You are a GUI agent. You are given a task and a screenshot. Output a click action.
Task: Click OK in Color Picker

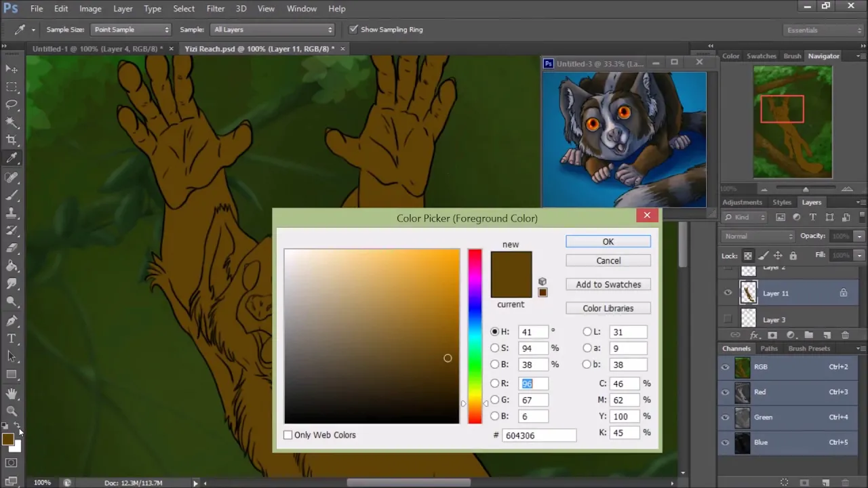pyautogui.click(x=608, y=242)
